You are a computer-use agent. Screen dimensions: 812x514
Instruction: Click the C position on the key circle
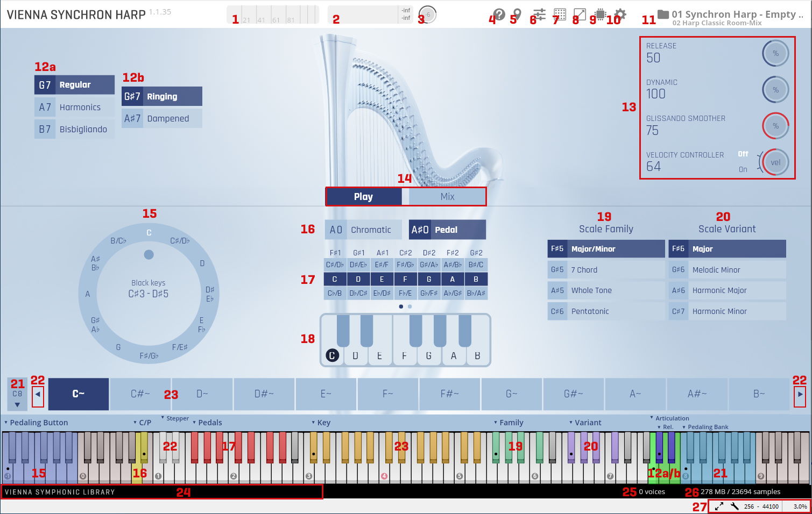point(149,233)
